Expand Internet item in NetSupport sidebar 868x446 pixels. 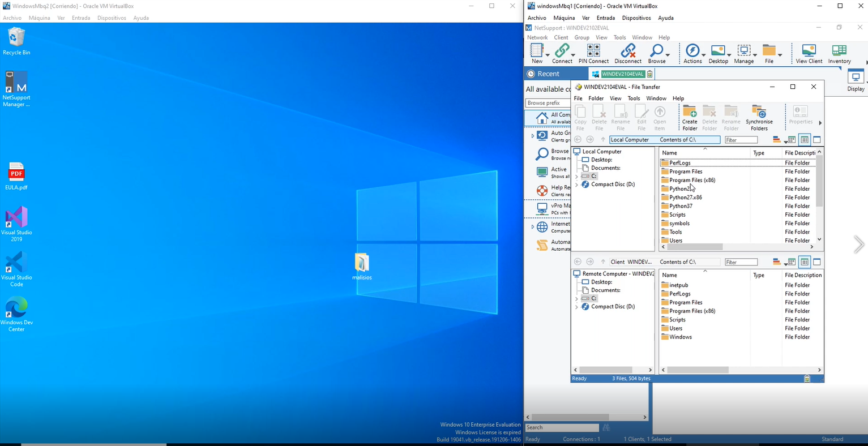(x=532, y=227)
